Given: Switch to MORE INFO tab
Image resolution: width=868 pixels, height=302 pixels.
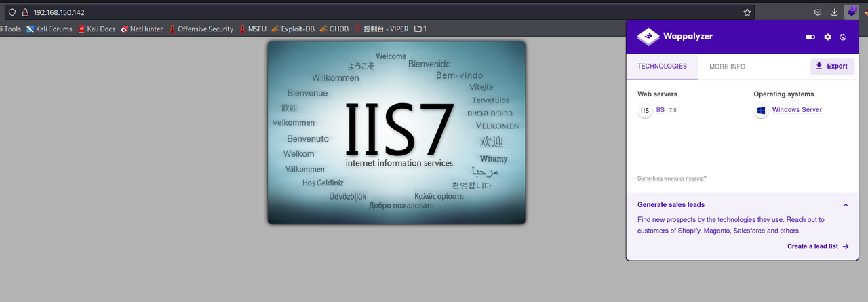Looking at the screenshot, I should [x=727, y=67].
